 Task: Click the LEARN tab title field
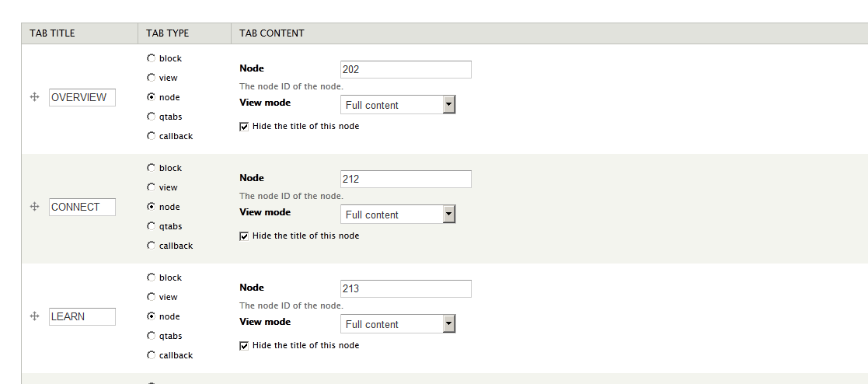pyautogui.click(x=82, y=317)
